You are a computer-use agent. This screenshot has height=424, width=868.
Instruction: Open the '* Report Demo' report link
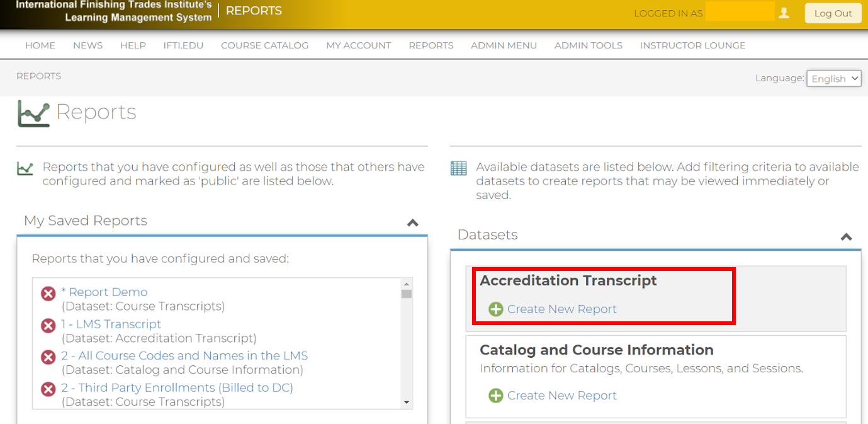(104, 292)
